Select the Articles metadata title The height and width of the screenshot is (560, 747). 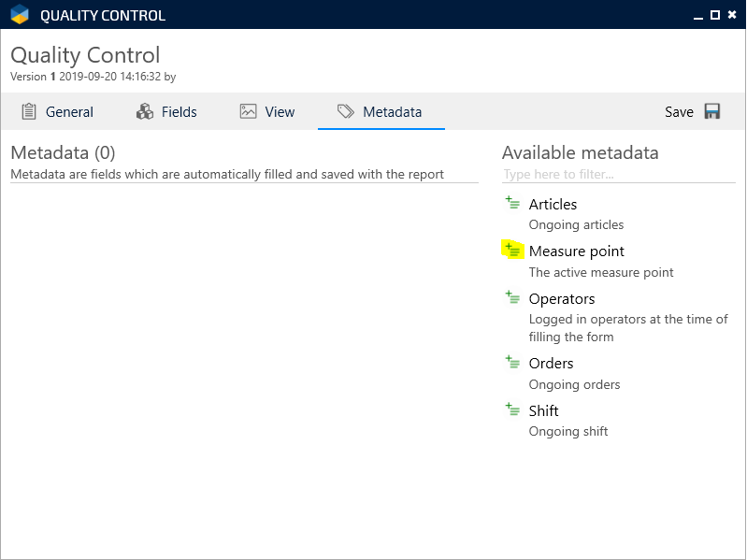coord(553,204)
